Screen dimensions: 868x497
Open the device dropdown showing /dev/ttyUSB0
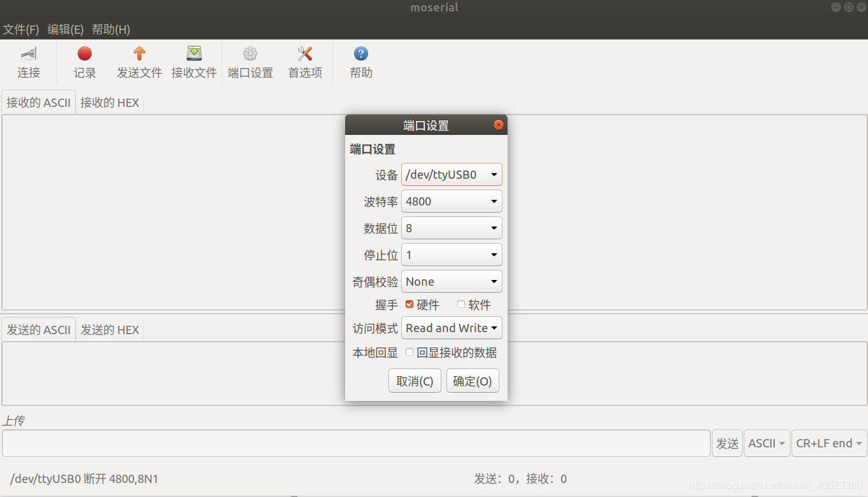pyautogui.click(x=452, y=174)
